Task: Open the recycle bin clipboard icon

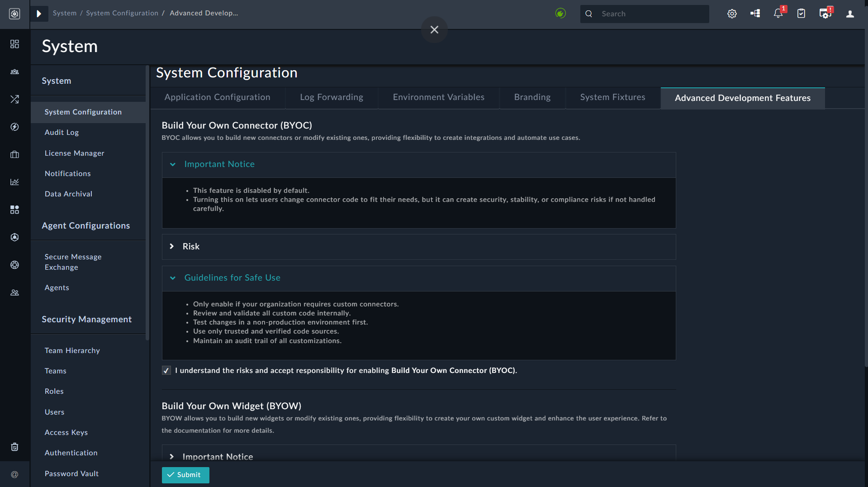Action: (x=14, y=447)
